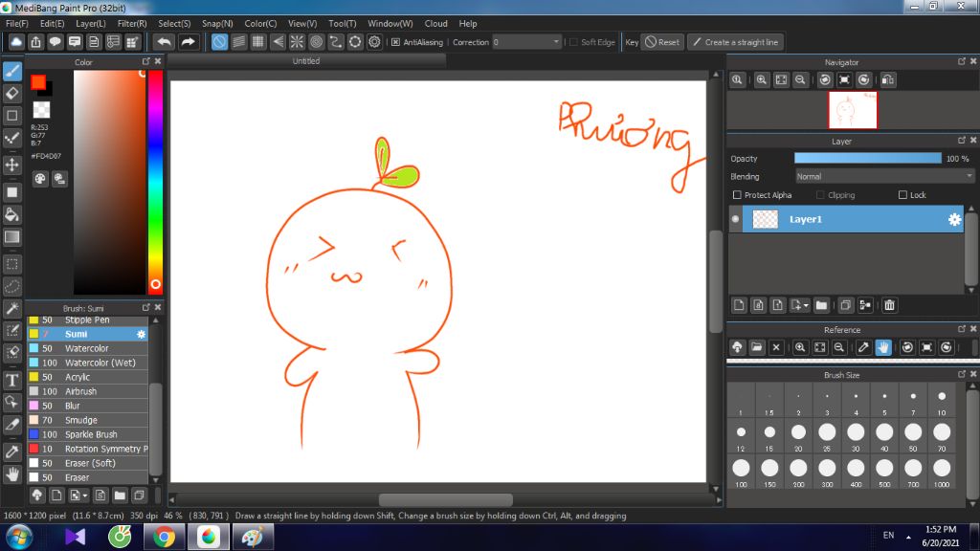Select the Move tool
The width and height of the screenshot is (980, 551).
pyautogui.click(x=11, y=165)
